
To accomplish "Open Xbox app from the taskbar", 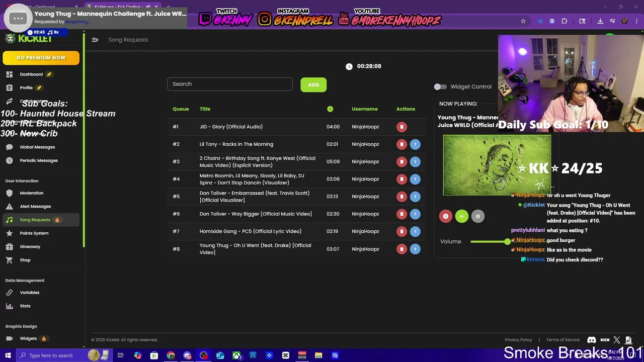I will coord(236,355).
